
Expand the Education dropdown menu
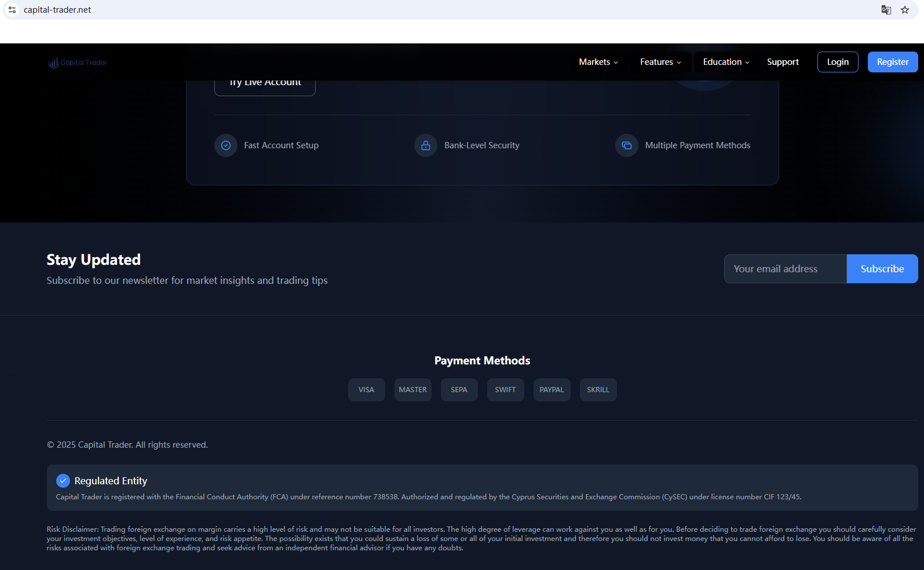coord(726,62)
